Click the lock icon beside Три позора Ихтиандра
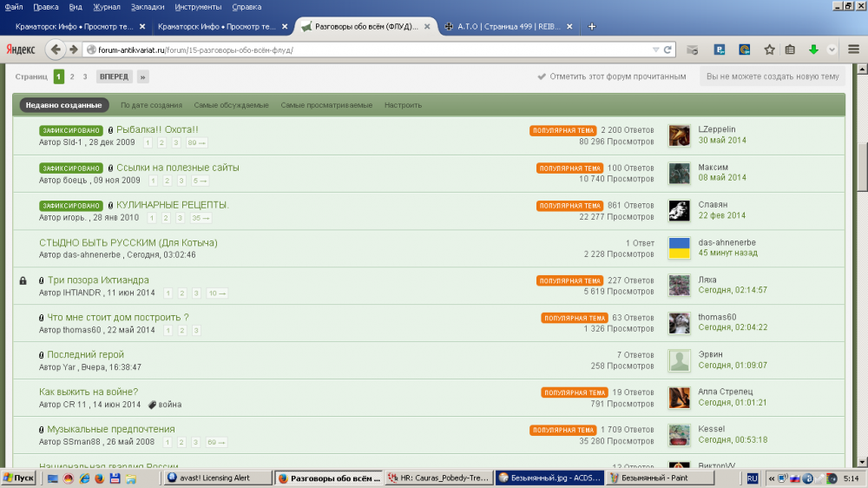868x488 pixels. (x=23, y=280)
